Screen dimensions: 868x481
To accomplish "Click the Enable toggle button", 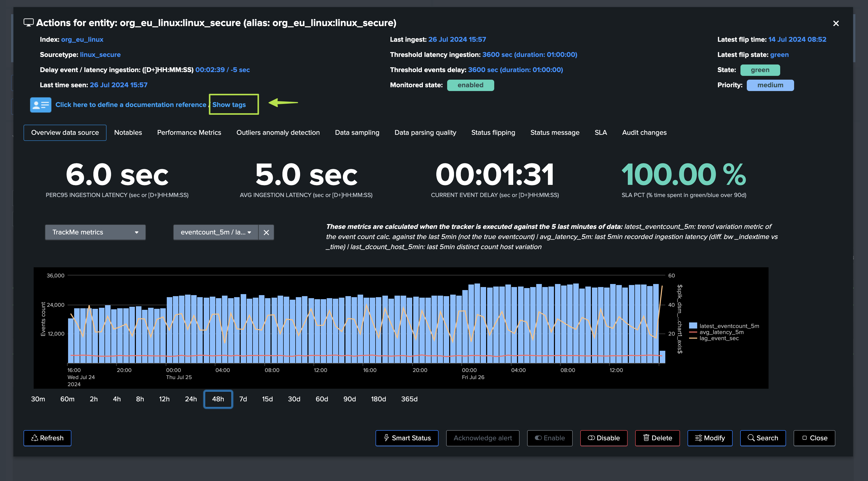I will (x=550, y=438).
